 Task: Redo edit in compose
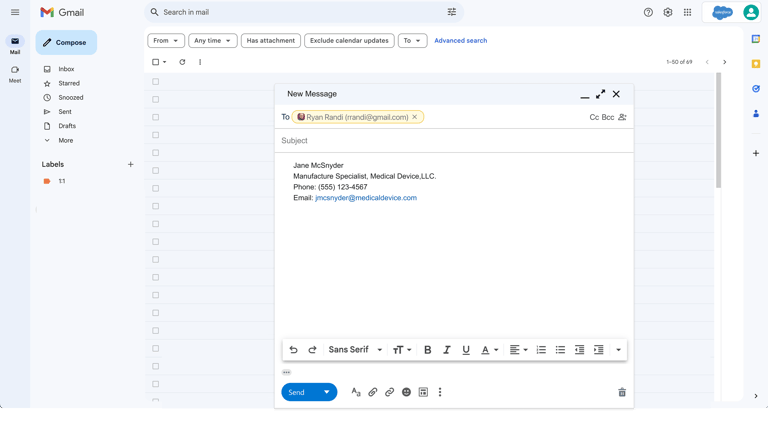point(312,350)
